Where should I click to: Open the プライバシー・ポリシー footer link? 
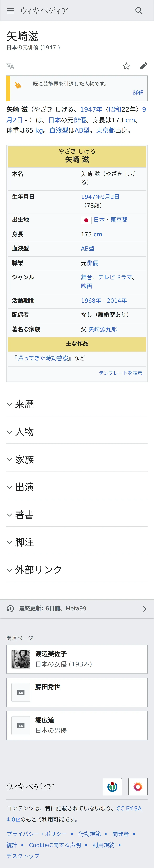point(37,834)
